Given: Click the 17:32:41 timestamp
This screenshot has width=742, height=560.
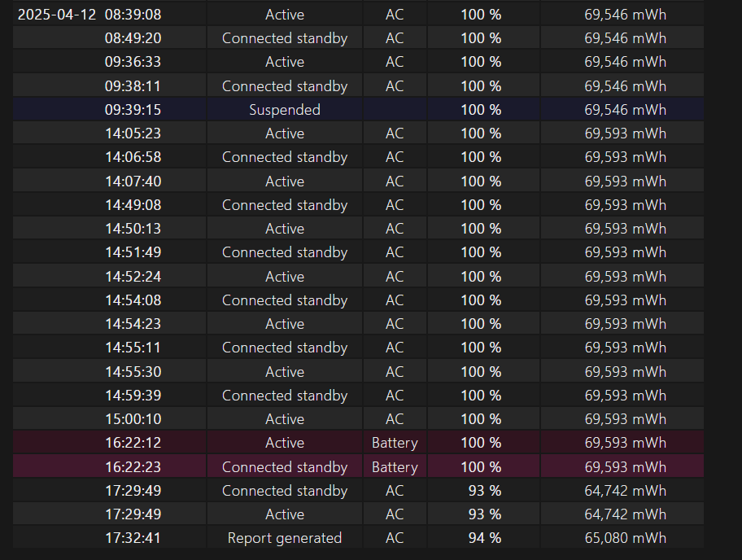Looking at the screenshot, I should (133, 538).
